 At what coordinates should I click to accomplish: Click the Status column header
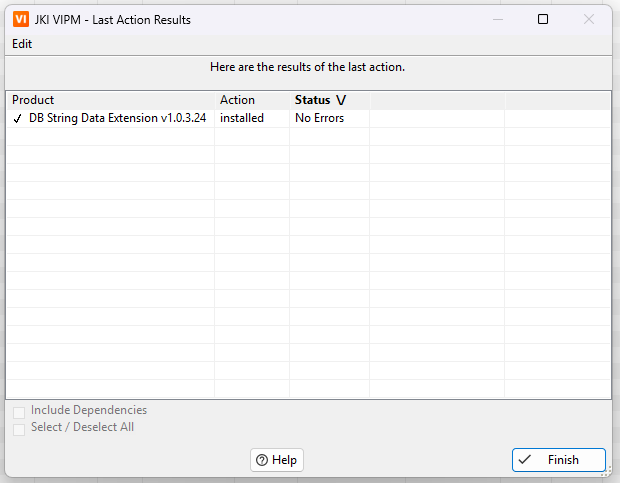click(x=330, y=100)
